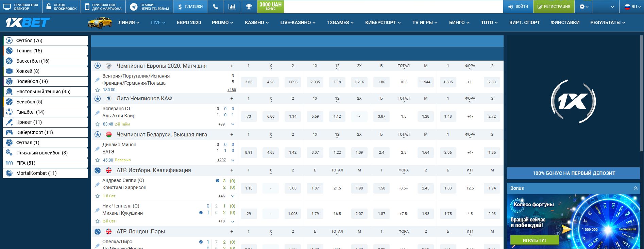The height and width of the screenshot is (249, 644).
Task: Collapse the Bonus panel
Action: point(635,188)
